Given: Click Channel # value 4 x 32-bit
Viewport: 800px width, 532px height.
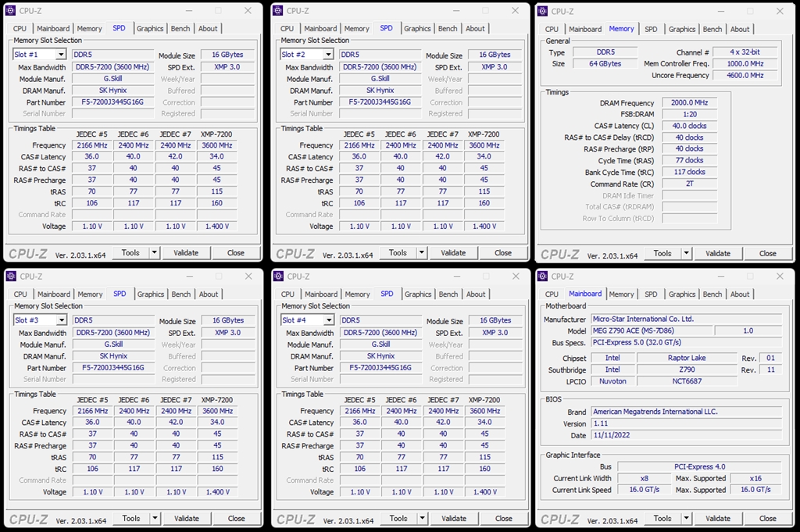Looking at the screenshot, I should pos(745,52).
